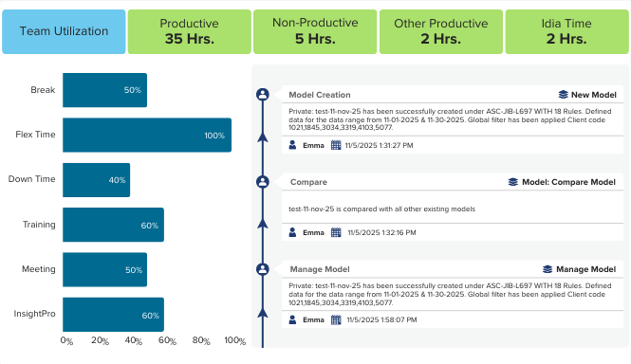Click the Manage Model entry title on the left
Screen dimensions: 631x364
pyautogui.click(x=320, y=269)
